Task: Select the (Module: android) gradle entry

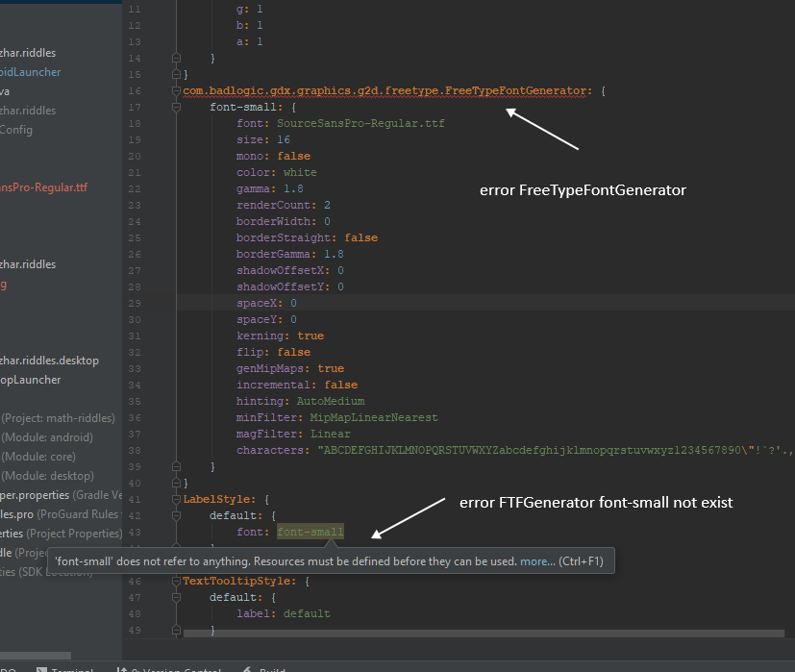Action: point(47,437)
